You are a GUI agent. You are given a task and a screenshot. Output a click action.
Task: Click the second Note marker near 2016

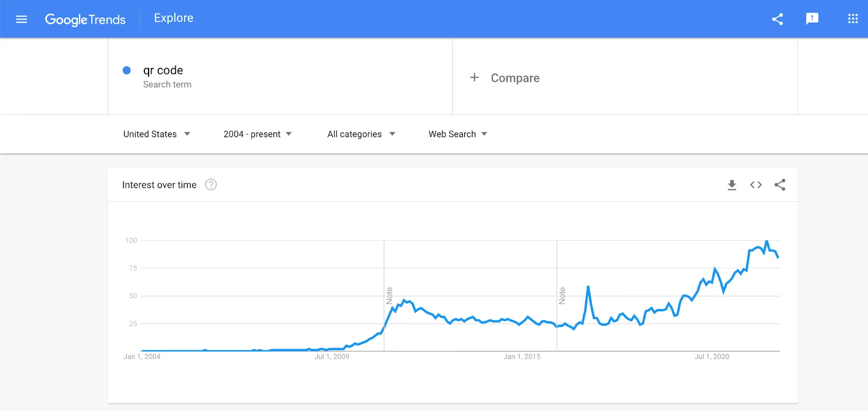click(x=562, y=296)
